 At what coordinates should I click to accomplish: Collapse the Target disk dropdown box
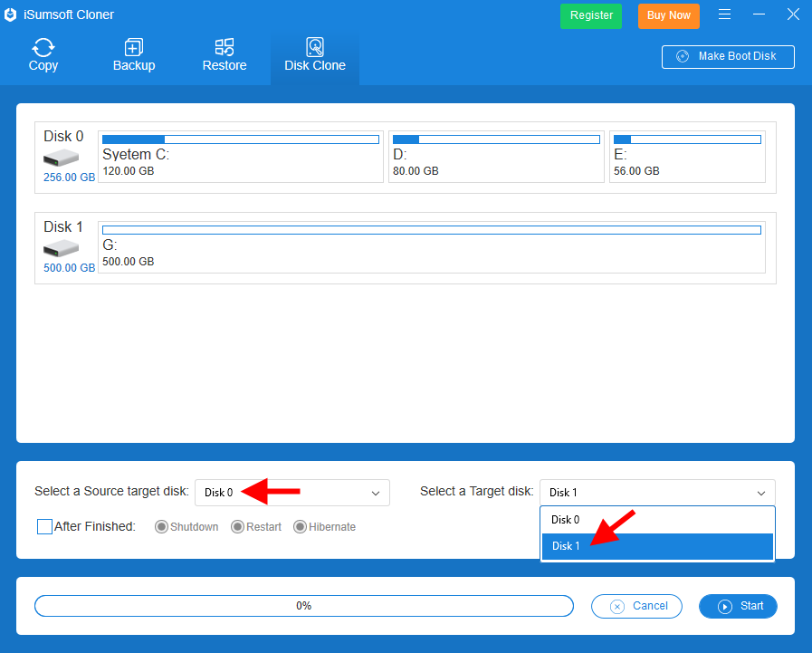(x=657, y=493)
